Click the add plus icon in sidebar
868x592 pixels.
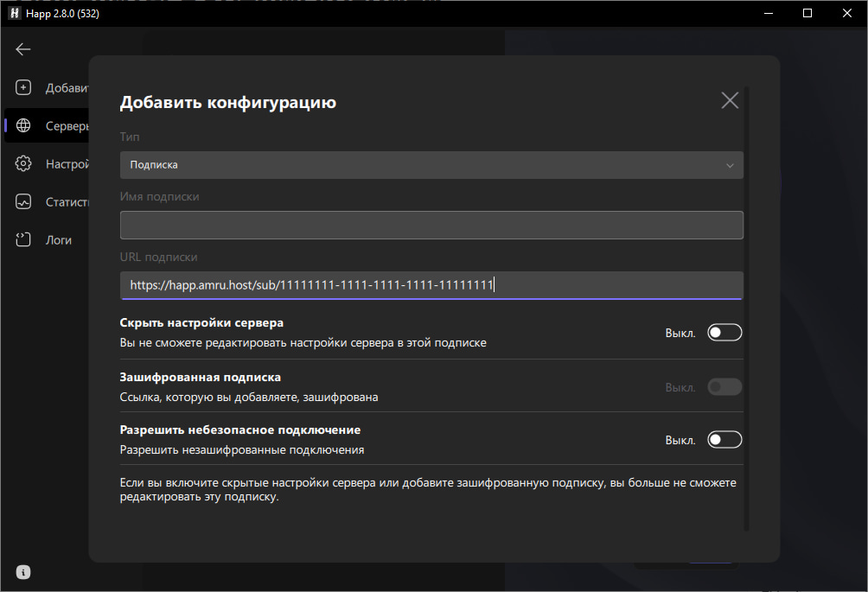point(23,87)
